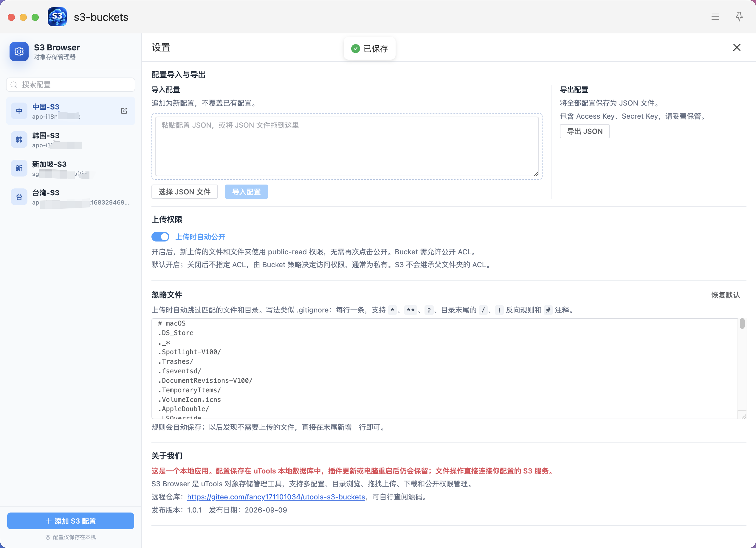The image size is (756, 548).
Task: Focus the 搜索配置 search field
Action: click(71, 85)
